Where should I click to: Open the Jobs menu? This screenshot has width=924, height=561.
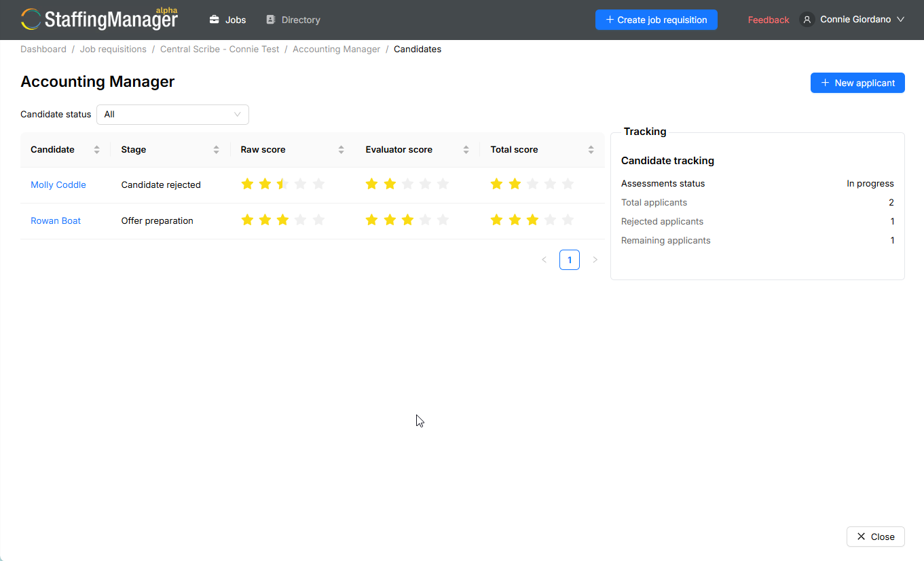[x=227, y=20]
